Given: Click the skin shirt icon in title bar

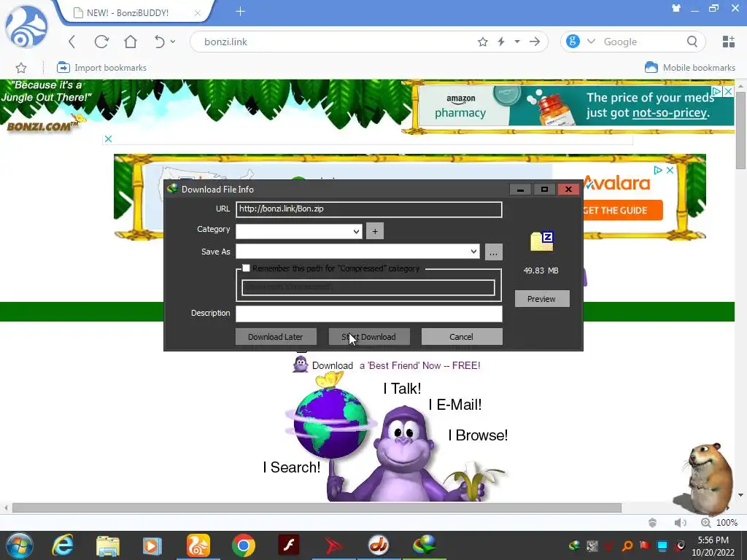Looking at the screenshot, I should pyautogui.click(x=676, y=8).
